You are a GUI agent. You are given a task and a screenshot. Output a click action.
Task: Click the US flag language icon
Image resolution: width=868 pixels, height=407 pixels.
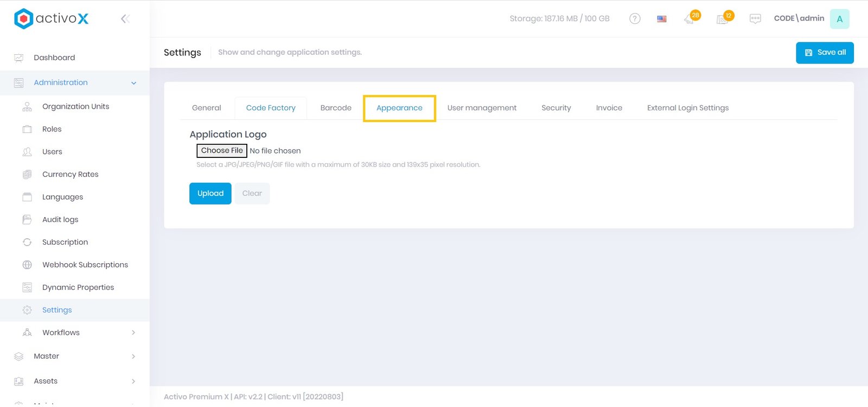pos(662,19)
